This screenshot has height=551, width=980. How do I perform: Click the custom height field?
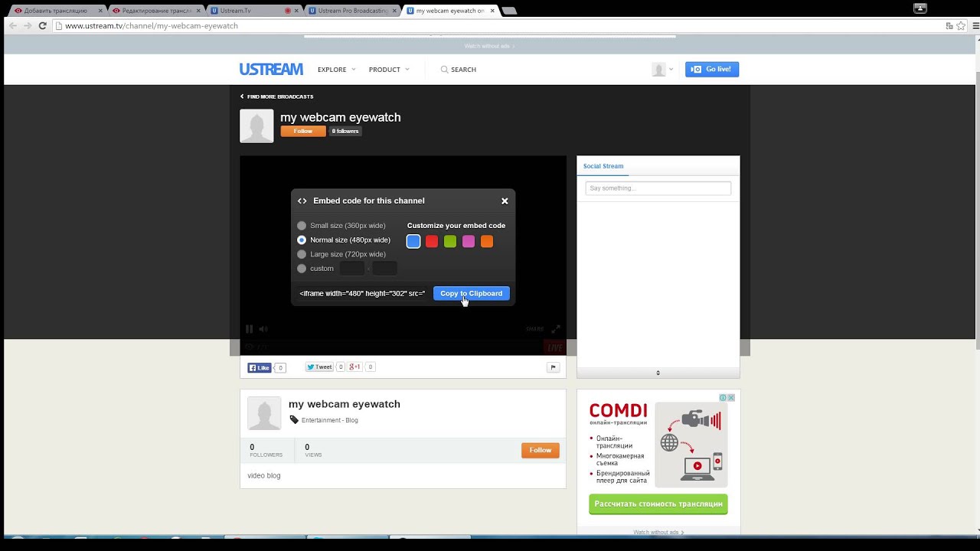coord(384,269)
